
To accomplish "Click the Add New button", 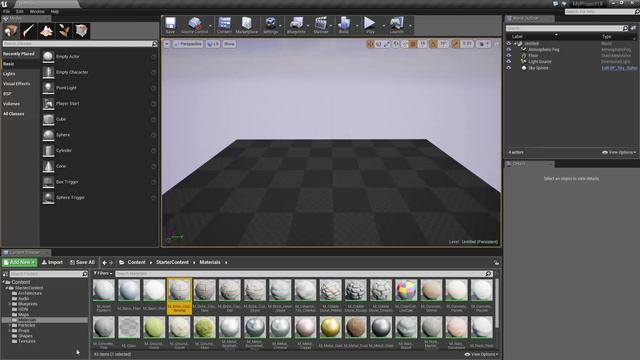I will point(19,262).
